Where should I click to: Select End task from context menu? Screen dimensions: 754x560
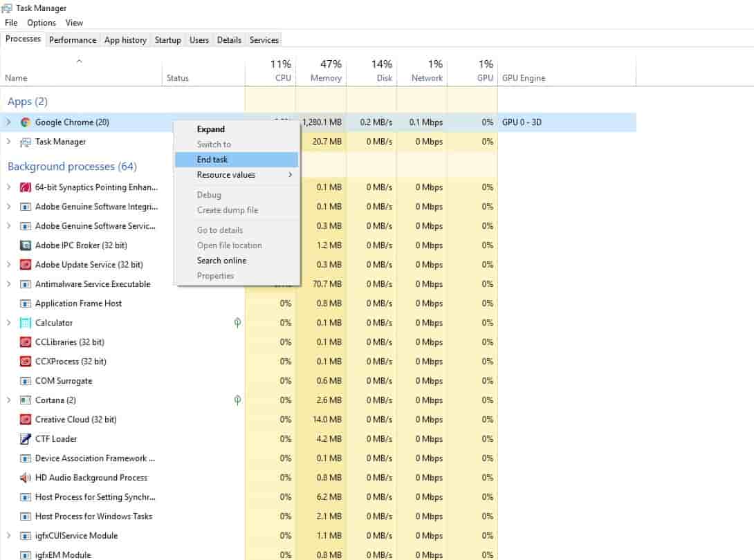point(212,160)
